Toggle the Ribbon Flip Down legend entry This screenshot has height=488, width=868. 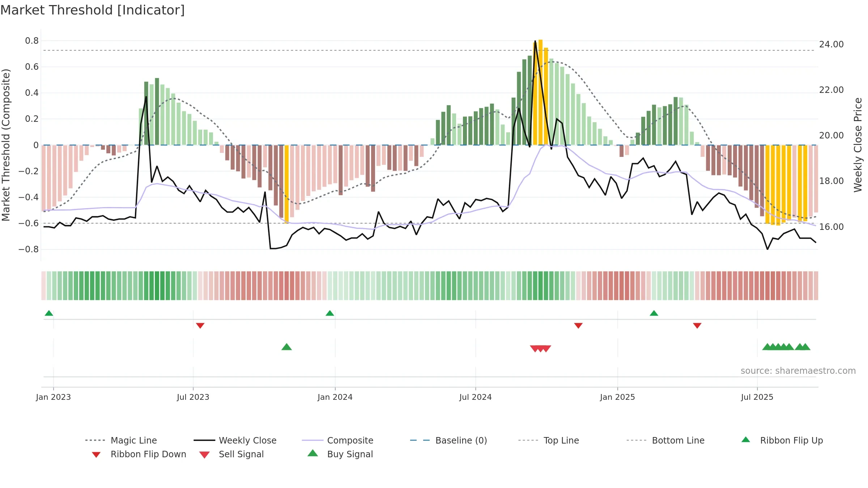(139, 454)
